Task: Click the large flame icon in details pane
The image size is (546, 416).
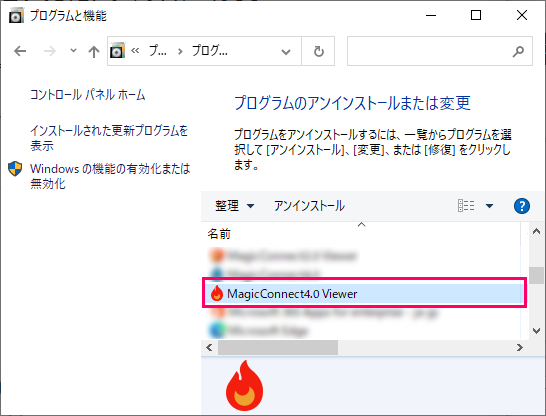Action: click(244, 385)
